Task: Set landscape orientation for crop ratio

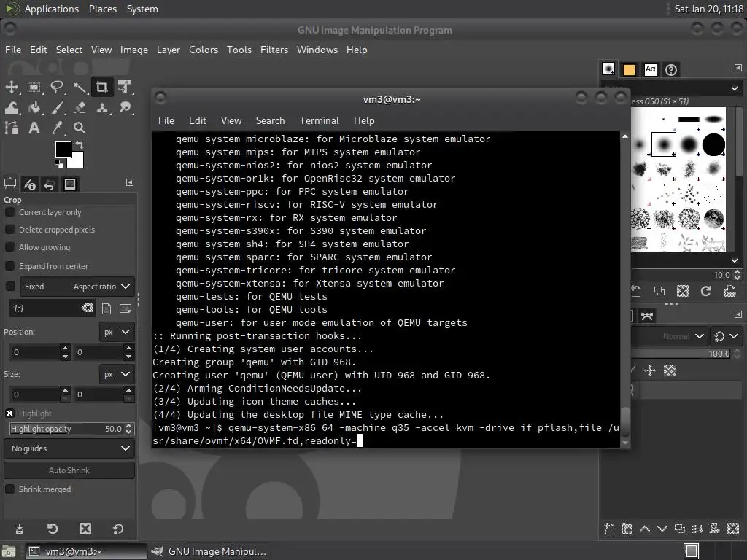Action: 125,308
